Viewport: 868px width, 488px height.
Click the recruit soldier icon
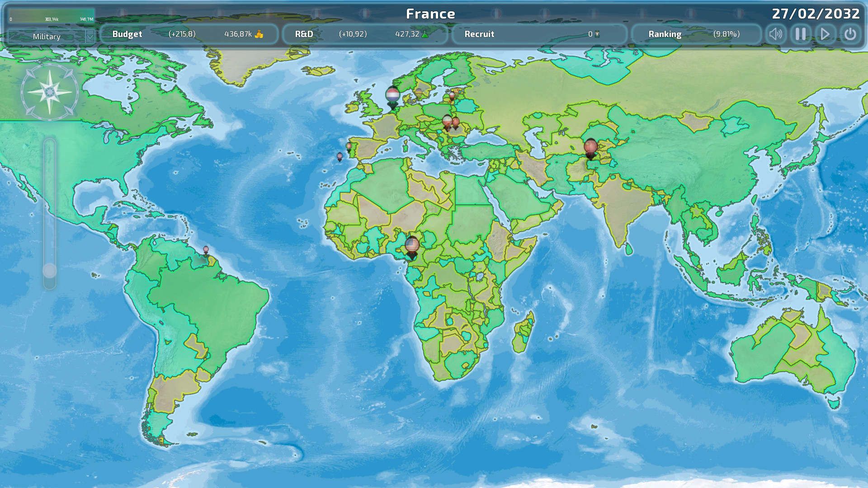pyautogui.click(x=597, y=34)
